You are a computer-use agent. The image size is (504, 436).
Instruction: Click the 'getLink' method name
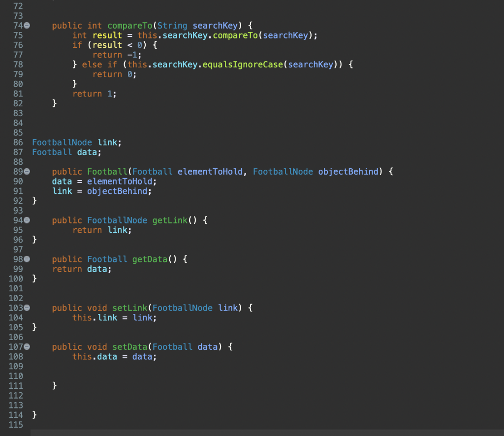pos(170,220)
